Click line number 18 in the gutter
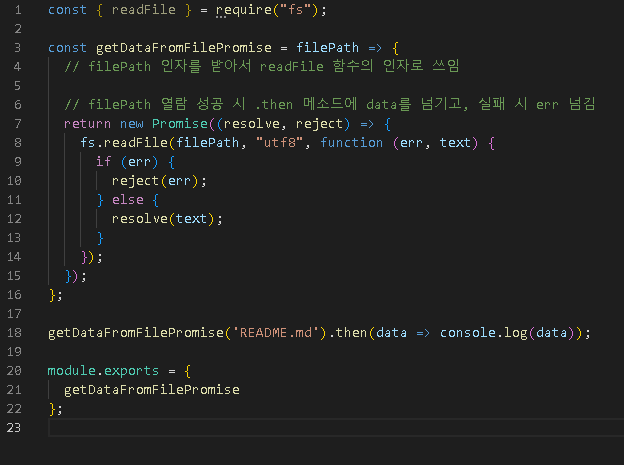This screenshot has width=624, height=465. pos(14,333)
